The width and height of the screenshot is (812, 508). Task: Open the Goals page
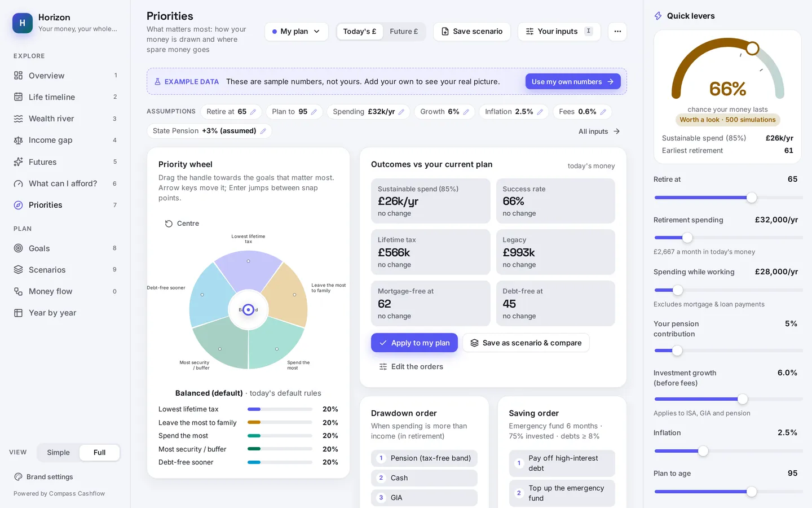[x=65, y=248]
